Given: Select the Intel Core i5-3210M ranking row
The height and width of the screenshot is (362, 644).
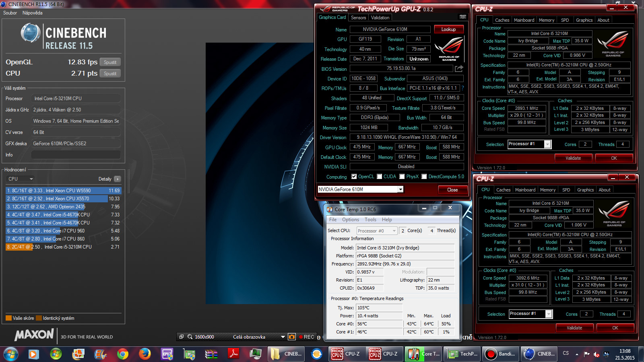Looking at the screenshot, I should [63, 247].
